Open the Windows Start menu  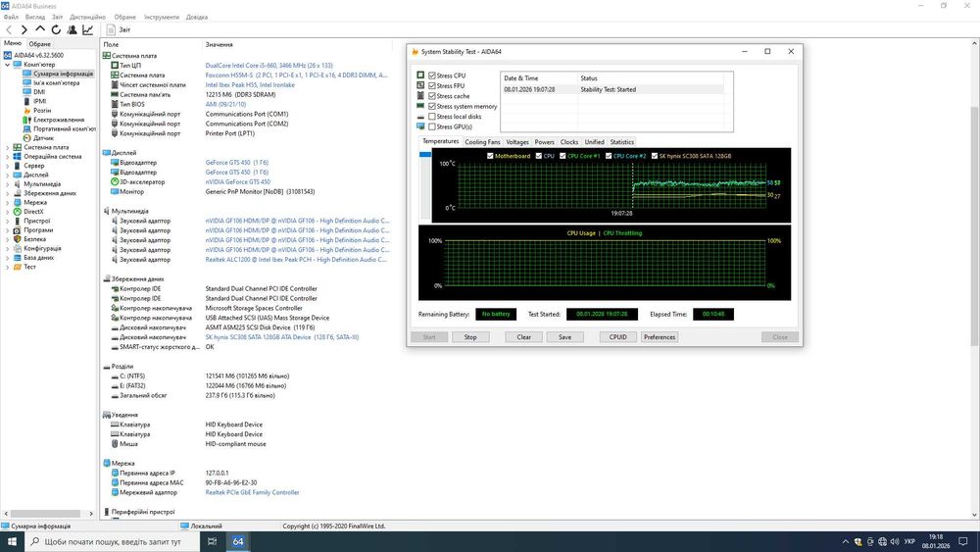tap(12, 541)
